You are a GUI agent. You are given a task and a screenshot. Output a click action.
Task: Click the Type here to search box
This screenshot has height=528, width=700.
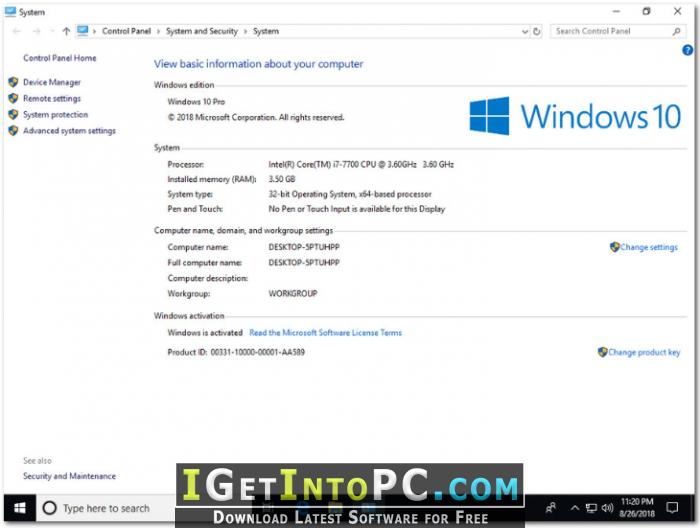click(106, 508)
